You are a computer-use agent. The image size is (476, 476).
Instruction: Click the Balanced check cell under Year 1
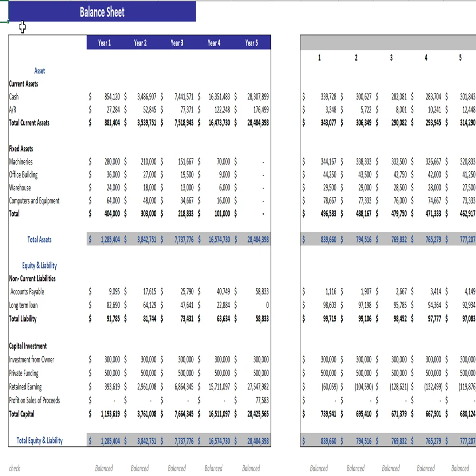104,468
